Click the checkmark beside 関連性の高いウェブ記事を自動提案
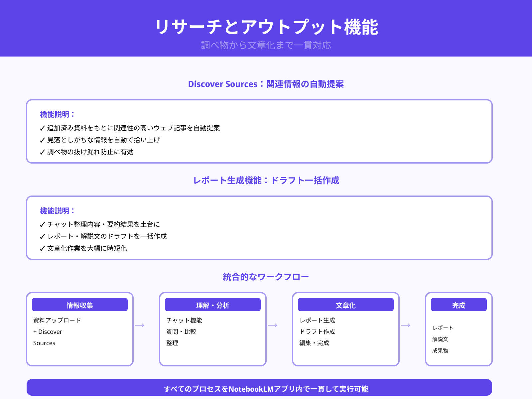 [x=42, y=128]
